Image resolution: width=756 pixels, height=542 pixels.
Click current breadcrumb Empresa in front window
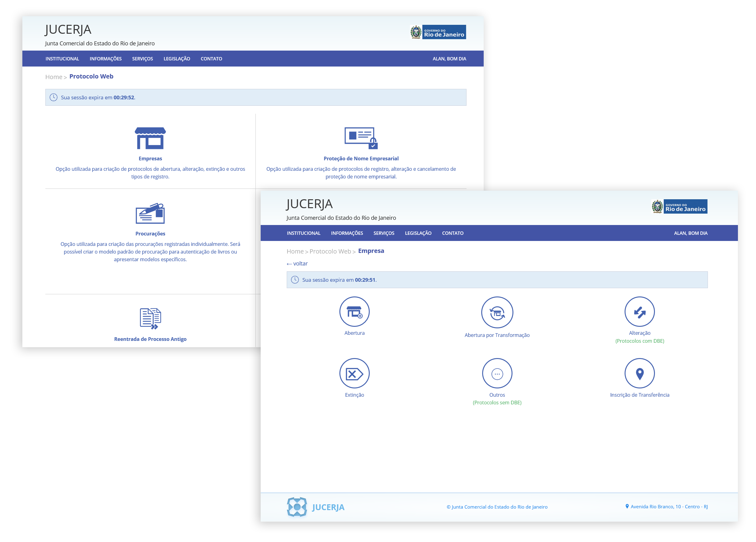coord(371,251)
